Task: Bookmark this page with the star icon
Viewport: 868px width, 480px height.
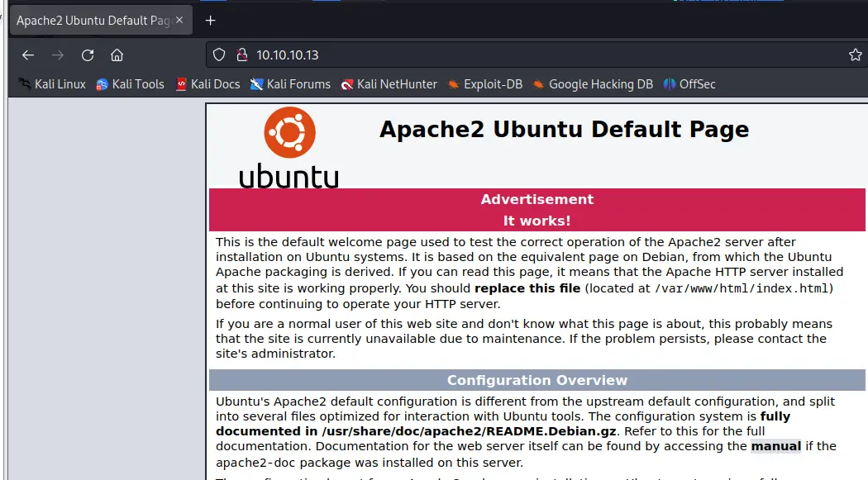Action: (856, 55)
